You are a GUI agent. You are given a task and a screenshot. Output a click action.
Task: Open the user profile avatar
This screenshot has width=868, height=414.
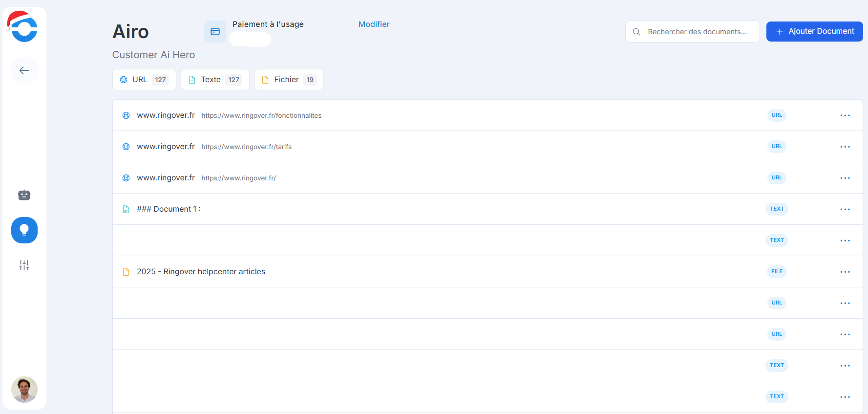(24, 390)
